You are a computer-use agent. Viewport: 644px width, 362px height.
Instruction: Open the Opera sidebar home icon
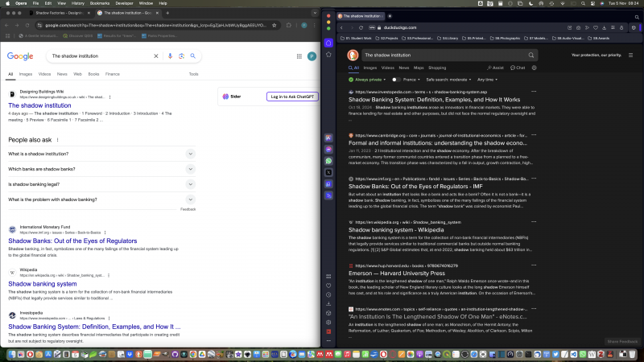click(328, 43)
